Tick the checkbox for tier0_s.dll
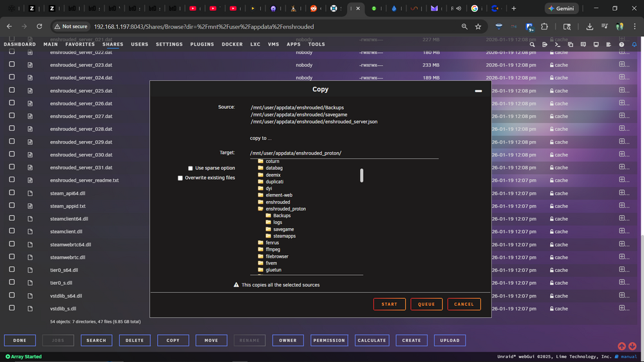Viewport: 644px width, 362px height. tap(12, 282)
